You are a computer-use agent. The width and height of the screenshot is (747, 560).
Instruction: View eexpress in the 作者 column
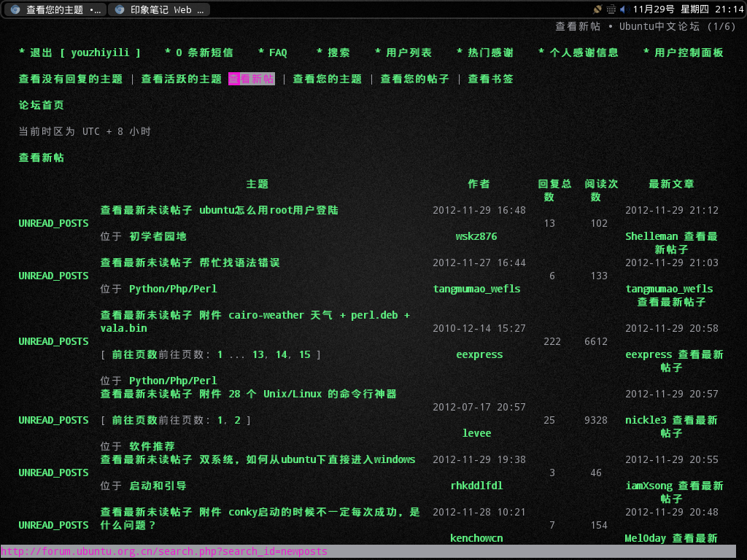coord(479,355)
